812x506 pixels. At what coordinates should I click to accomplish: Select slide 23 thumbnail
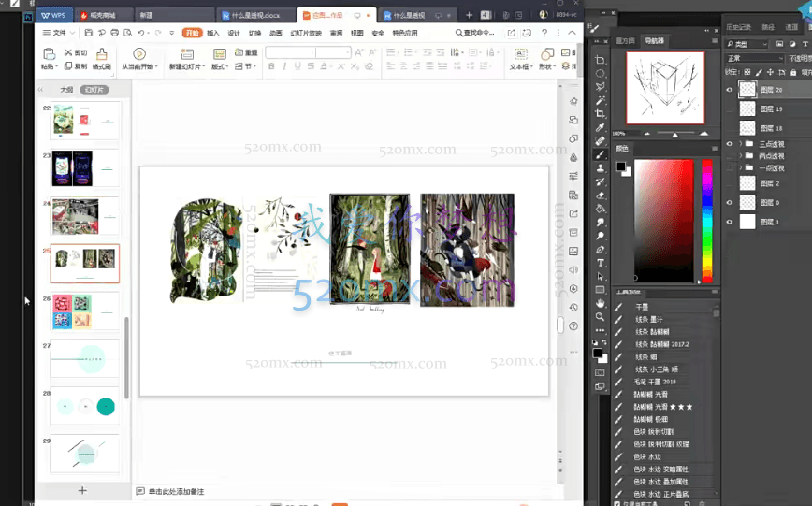tap(85, 168)
